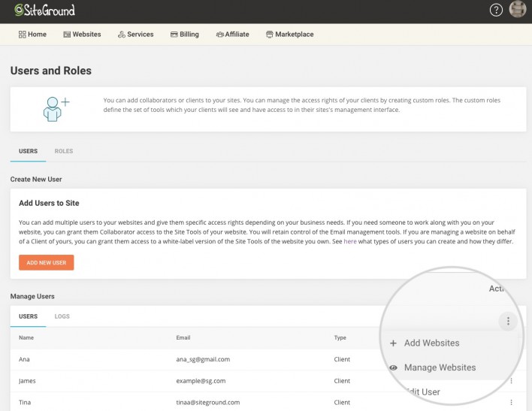Switch to the LOGS tab
Viewport: 532px width, 411px height.
[x=62, y=316]
